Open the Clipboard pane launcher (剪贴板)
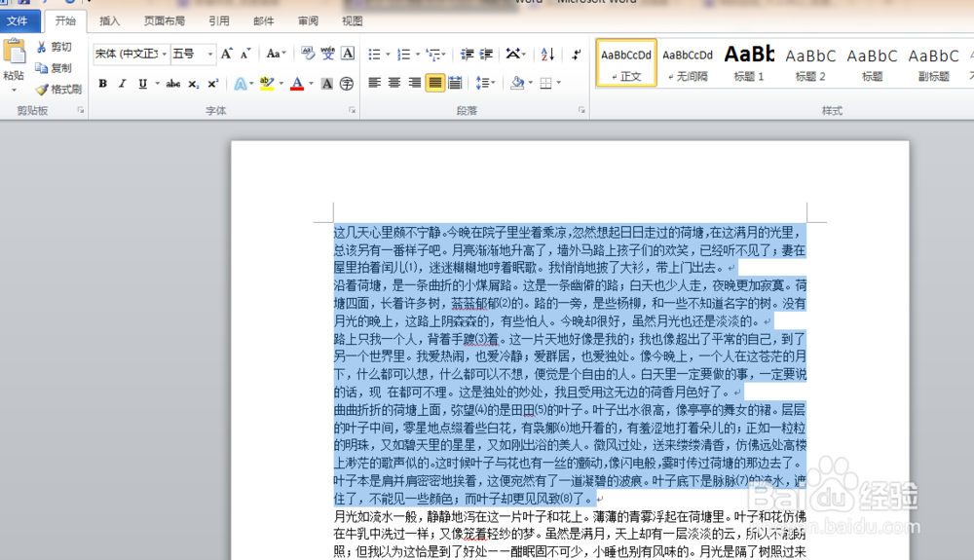The width and height of the screenshot is (974, 560). pos(81,110)
